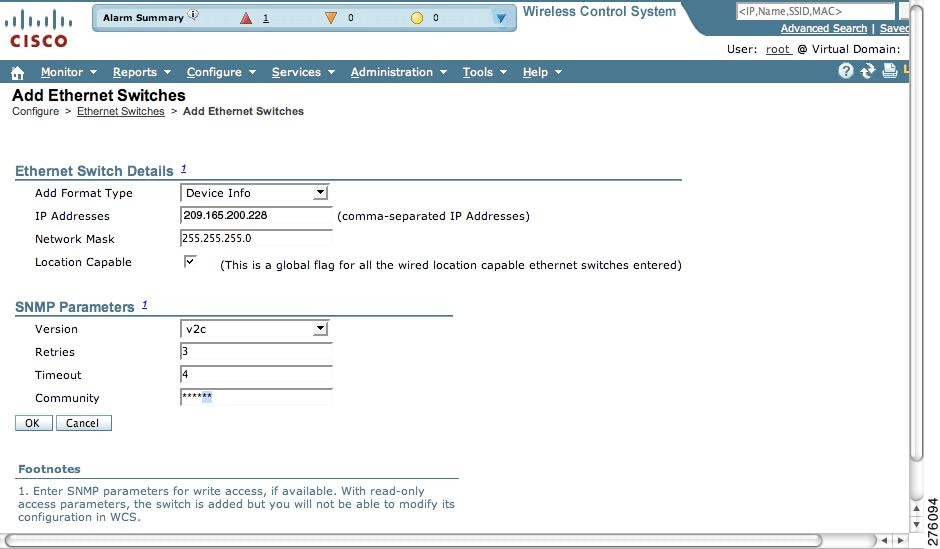Click the horizontal scrollbar left arrow
Viewport: 940px width, 549px height.
[x=884, y=541]
